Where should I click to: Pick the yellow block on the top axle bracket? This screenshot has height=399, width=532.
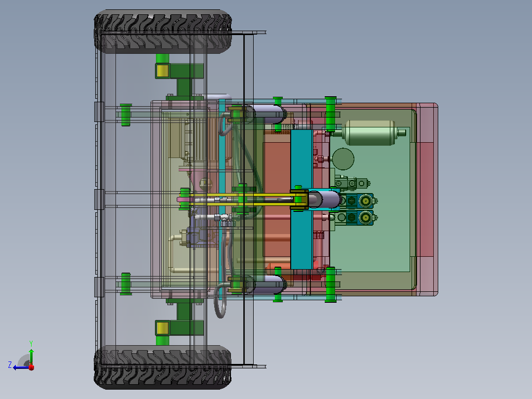click(x=162, y=71)
